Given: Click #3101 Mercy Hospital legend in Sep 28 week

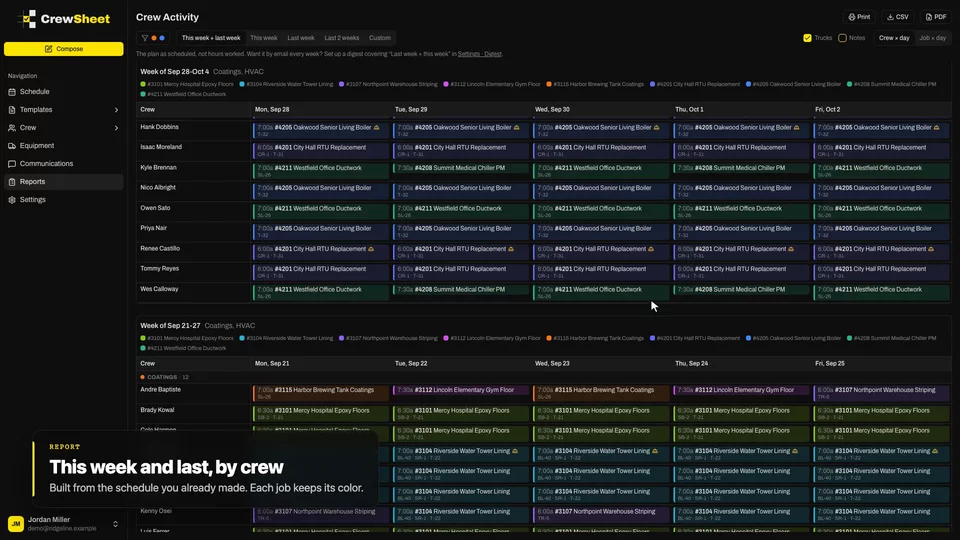Looking at the screenshot, I should (187, 84).
